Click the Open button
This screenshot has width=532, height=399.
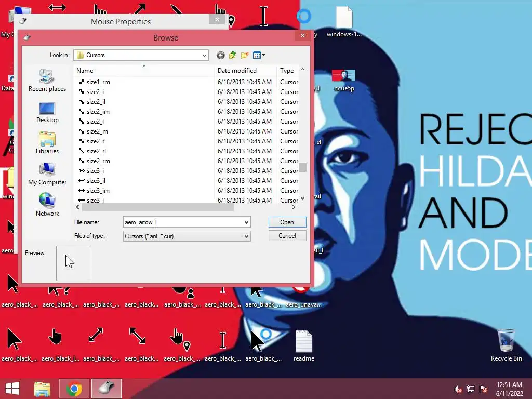287,222
